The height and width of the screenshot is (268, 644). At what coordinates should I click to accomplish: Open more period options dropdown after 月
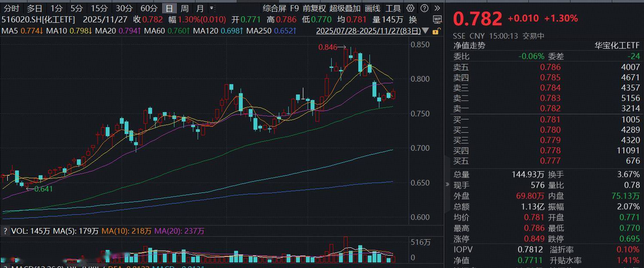pos(211,8)
